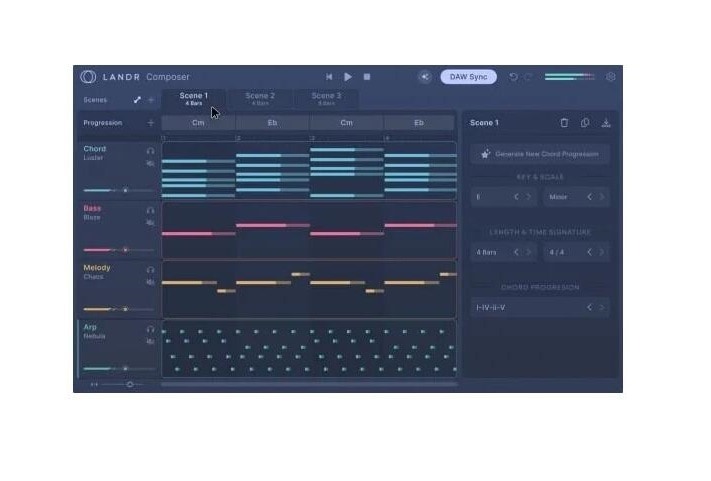Stop playback with the stop button
This screenshot has height=481, width=711.
pyautogui.click(x=367, y=77)
